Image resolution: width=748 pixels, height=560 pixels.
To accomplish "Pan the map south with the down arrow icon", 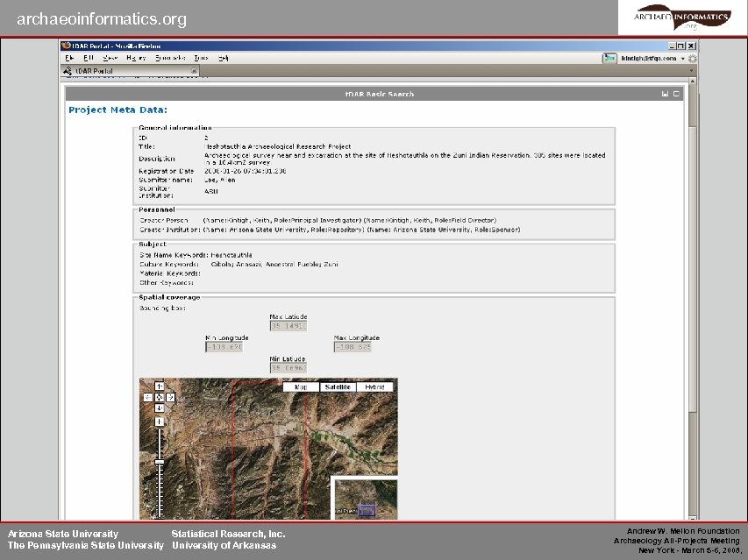I will [x=160, y=408].
